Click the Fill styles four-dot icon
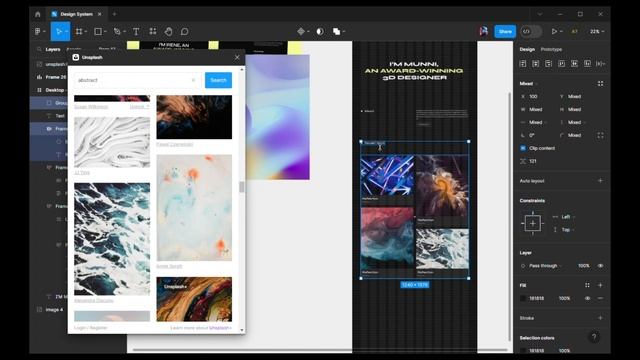The image size is (640, 360). point(587,285)
